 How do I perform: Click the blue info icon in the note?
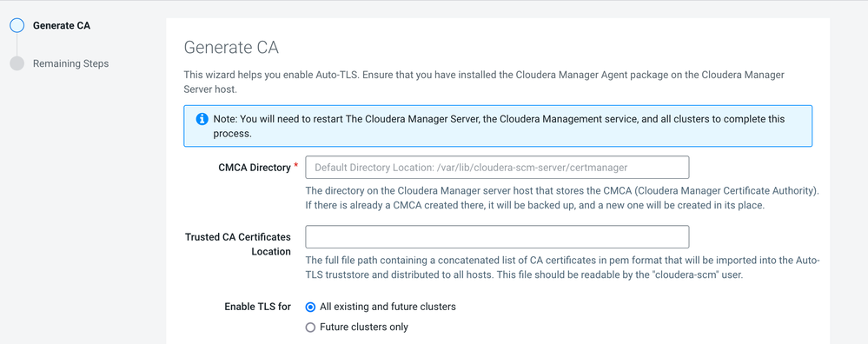point(202,120)
